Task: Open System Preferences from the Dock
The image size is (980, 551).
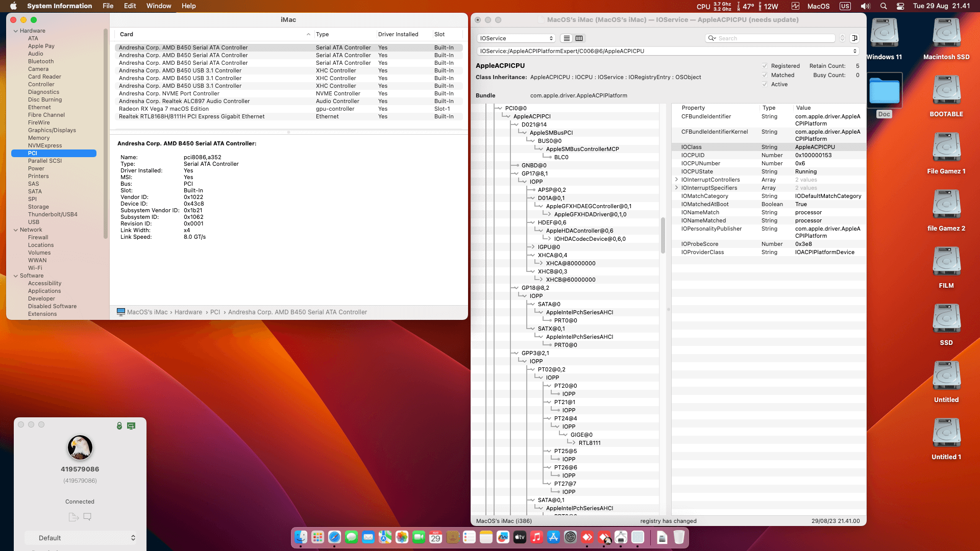Action: point(570,537)
